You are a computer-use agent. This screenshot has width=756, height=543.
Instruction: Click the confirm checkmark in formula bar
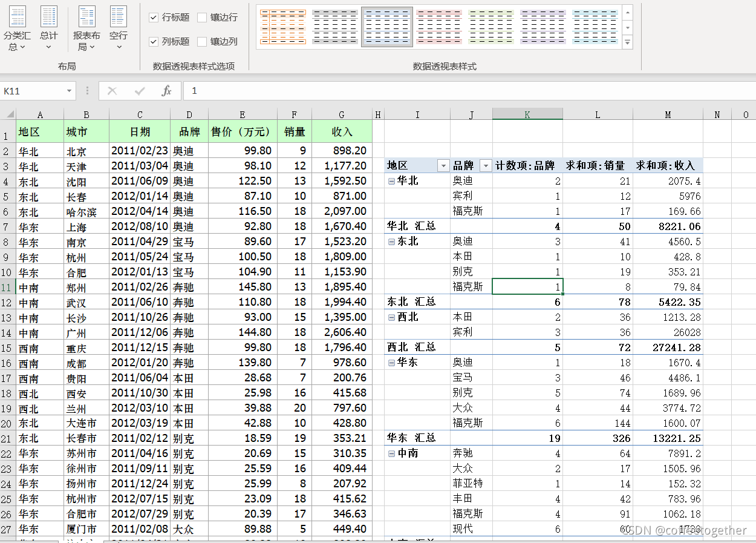pyautogui.click(x=140, y=91)
